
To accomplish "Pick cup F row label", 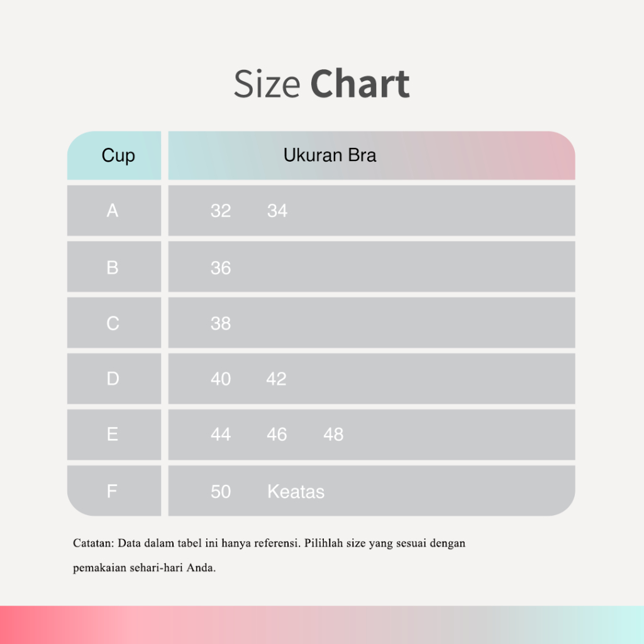I will coord(113,491).
